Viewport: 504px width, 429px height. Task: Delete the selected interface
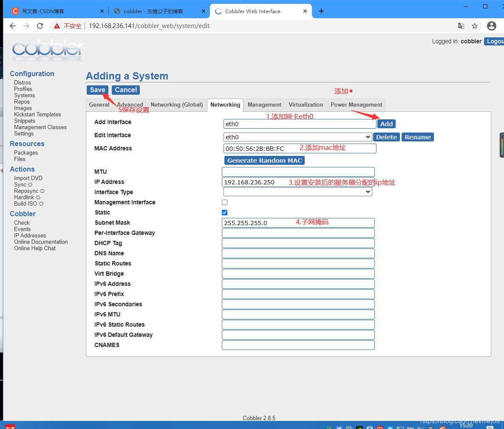[386, 137]
